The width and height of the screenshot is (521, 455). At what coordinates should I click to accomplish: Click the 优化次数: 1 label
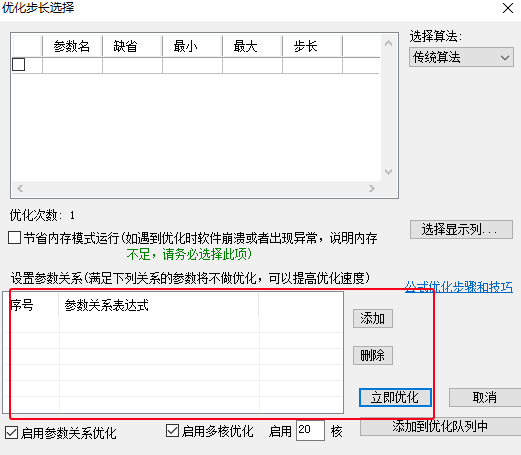(42, 215)
